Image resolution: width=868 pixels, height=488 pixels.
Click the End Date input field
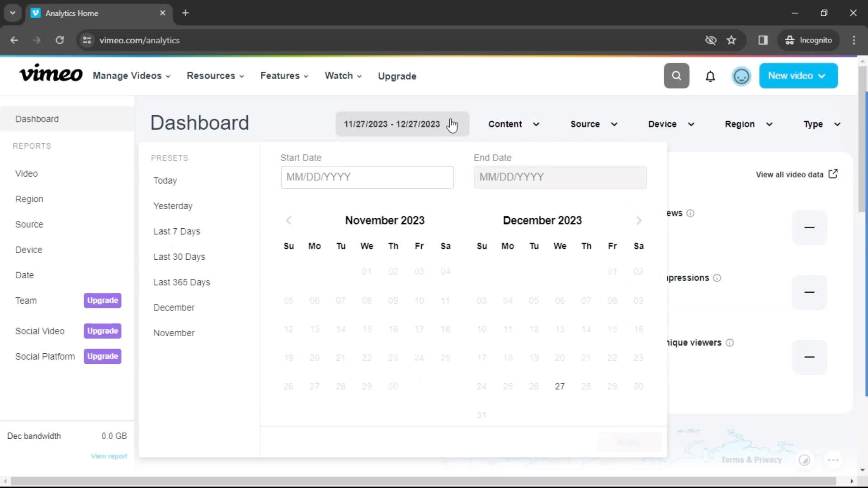point(560,177)
